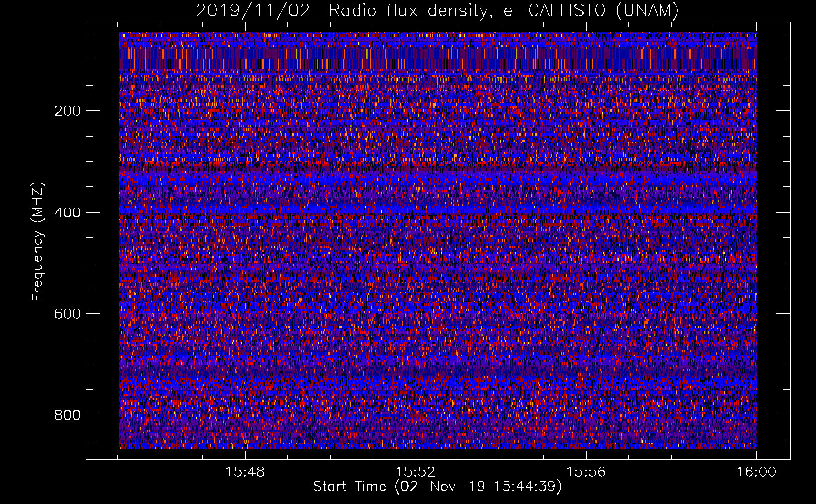Click the 15:48 time tick label
This screenshot has width=816, height=504.
[245, 472]
